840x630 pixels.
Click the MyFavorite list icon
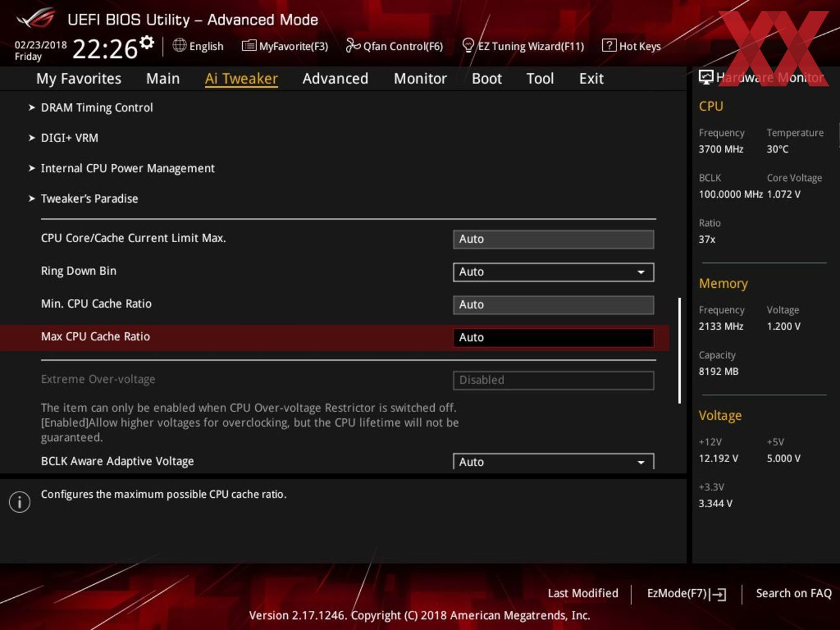[x=249, y=46]
